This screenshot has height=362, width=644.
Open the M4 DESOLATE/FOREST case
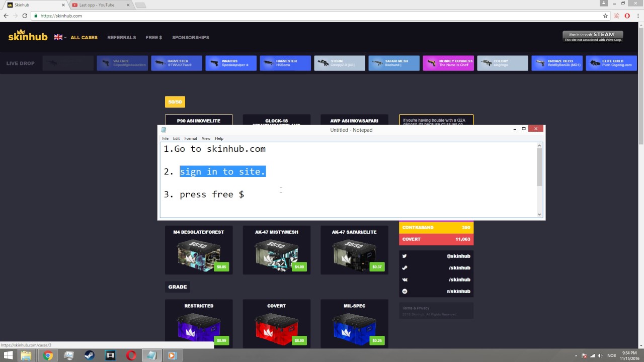(x=199, y=250)
